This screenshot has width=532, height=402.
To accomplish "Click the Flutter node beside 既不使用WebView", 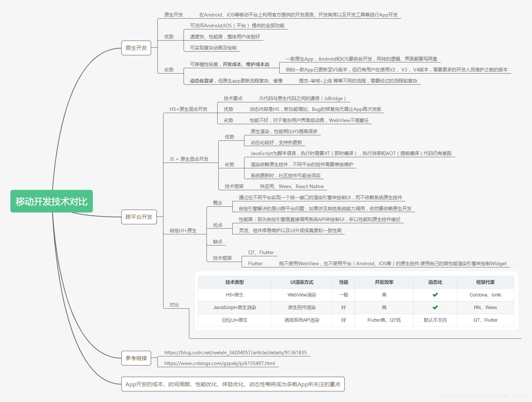I will pyautogui.click(x=255, y=263).
